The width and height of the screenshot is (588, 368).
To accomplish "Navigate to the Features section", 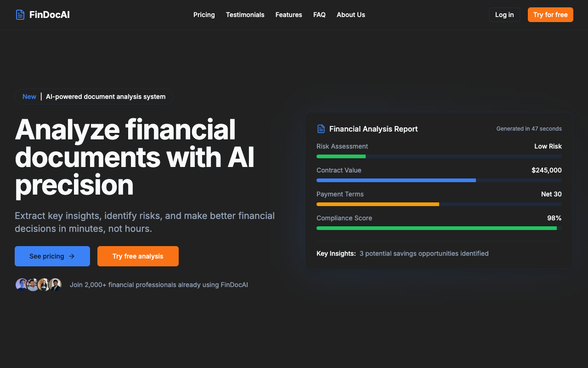I will click(288, 15).
